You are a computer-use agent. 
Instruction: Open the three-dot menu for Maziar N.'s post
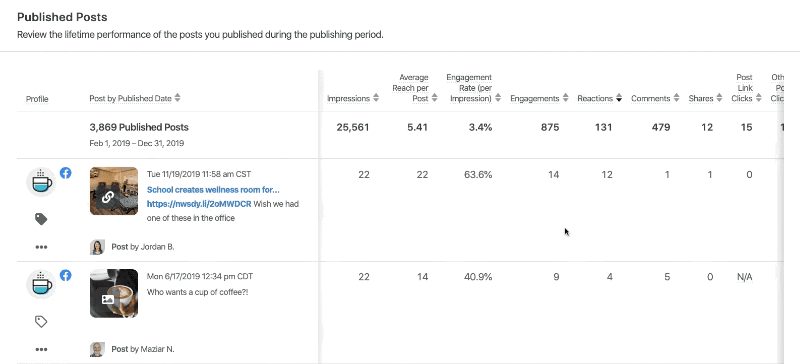[x=41, y=350]
